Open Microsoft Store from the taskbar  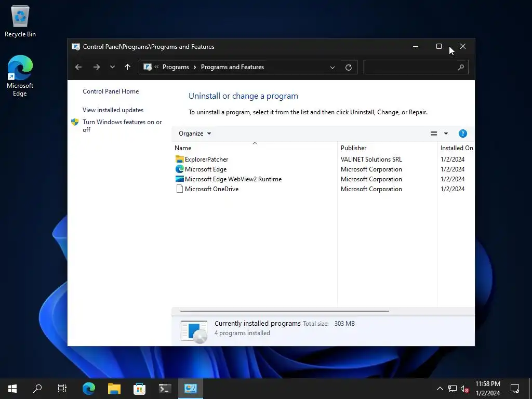pyautogui.click(x=139, y=389)
